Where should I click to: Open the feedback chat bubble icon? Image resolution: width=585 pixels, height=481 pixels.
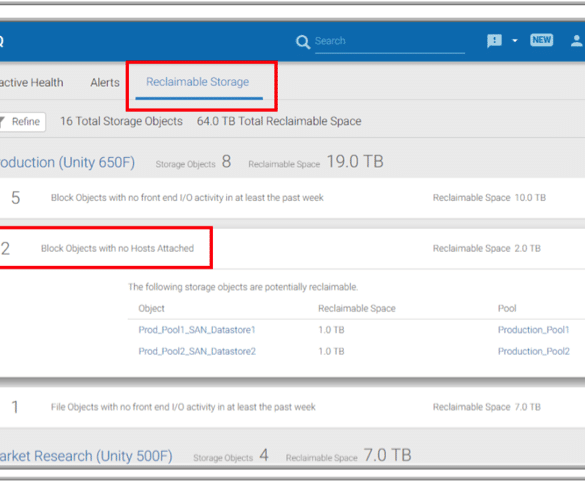[494, 41]
